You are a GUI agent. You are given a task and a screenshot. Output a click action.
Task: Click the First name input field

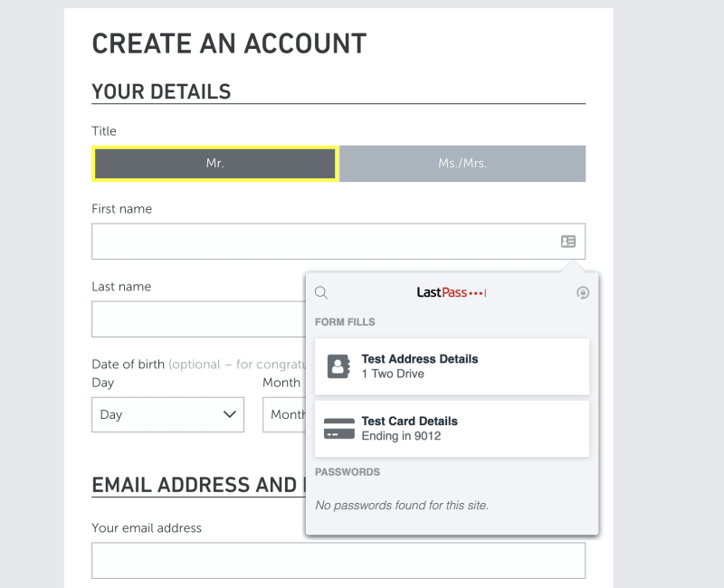338,242
